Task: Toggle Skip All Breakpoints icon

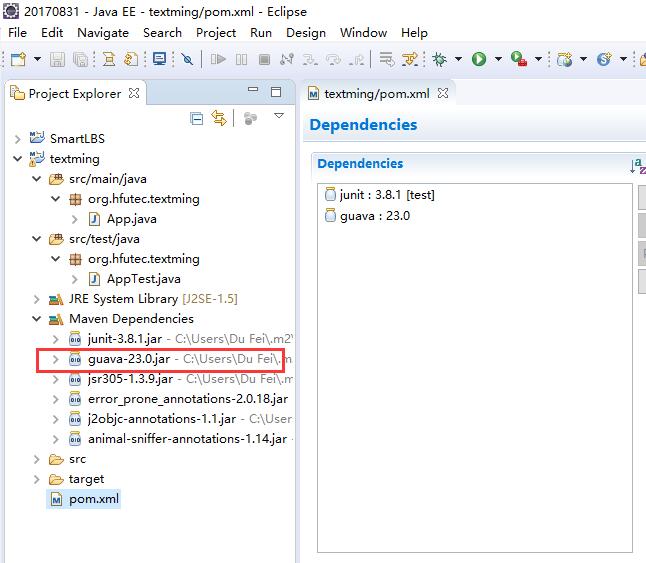Action: point(187,59)
